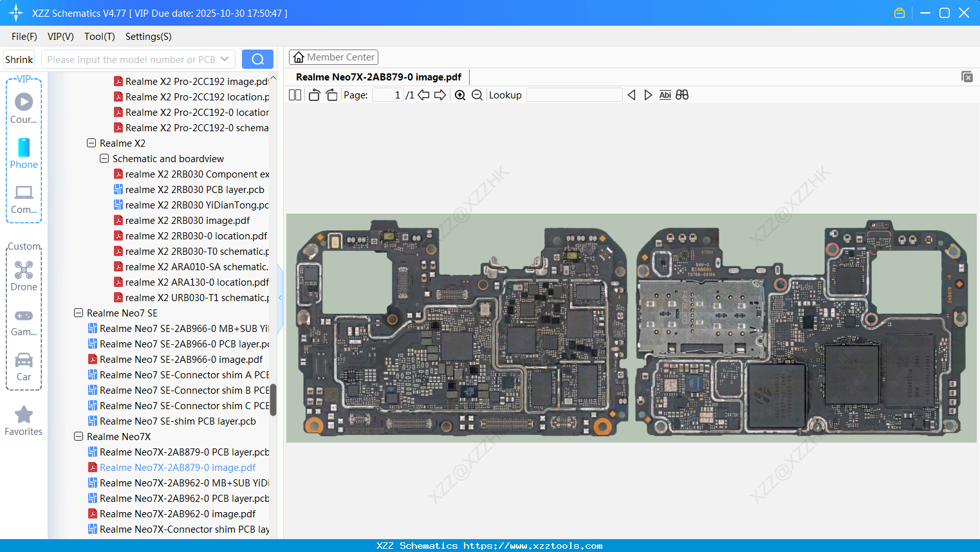Viewport: 980px width, 552px height.
Task: Click the blue search magnifier button
Action: point(257,59)
